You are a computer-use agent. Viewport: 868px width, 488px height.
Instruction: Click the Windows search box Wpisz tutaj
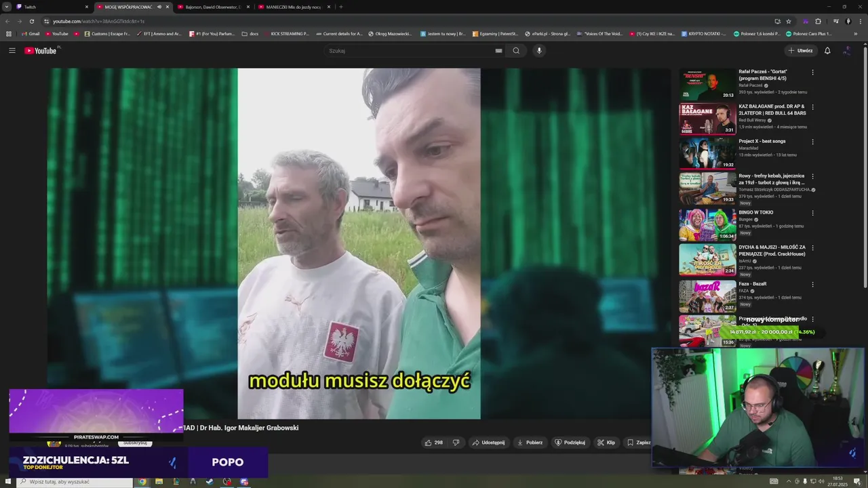pos(76,482)
